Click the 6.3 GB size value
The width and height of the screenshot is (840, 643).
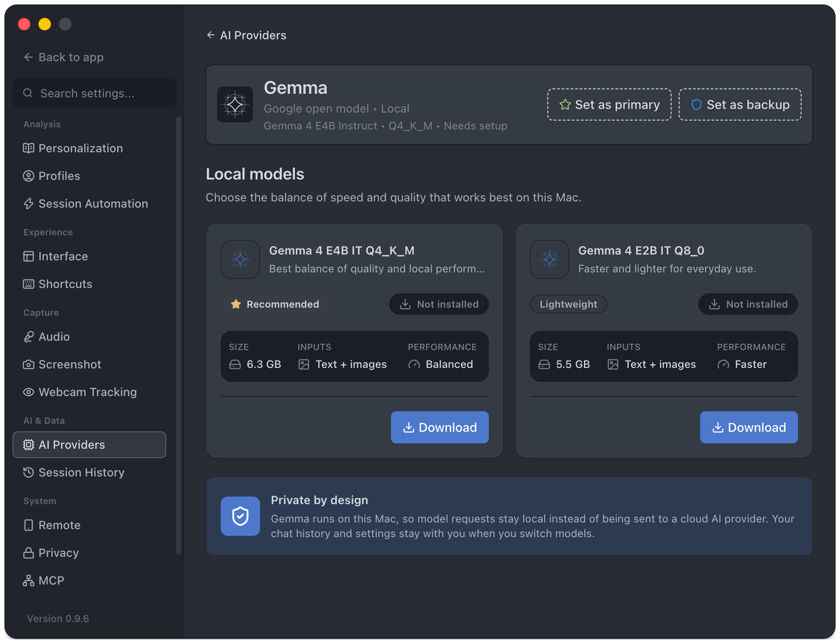[x=264, y=364]
